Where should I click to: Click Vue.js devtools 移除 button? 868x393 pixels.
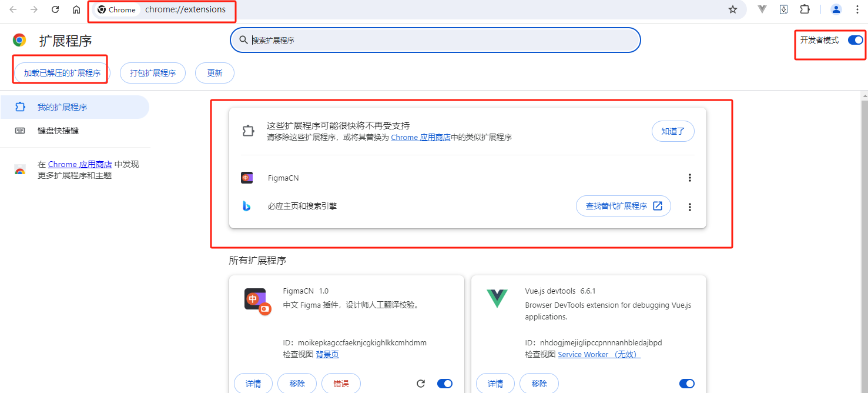pos(539,384)
